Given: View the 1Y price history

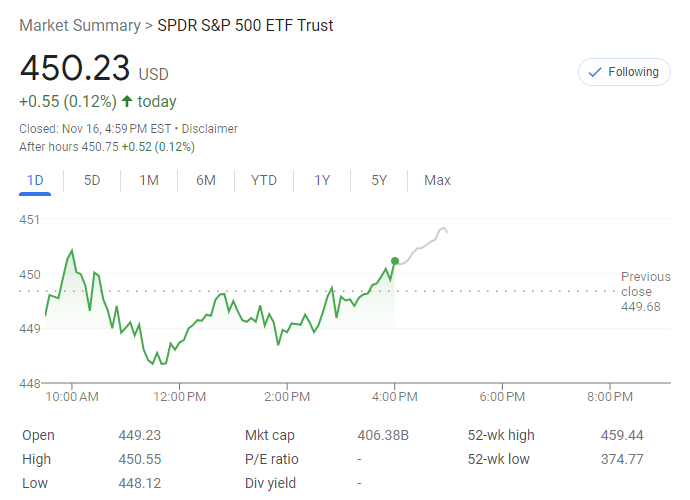Looking at the screenshot, I should (x=322, y=180).
